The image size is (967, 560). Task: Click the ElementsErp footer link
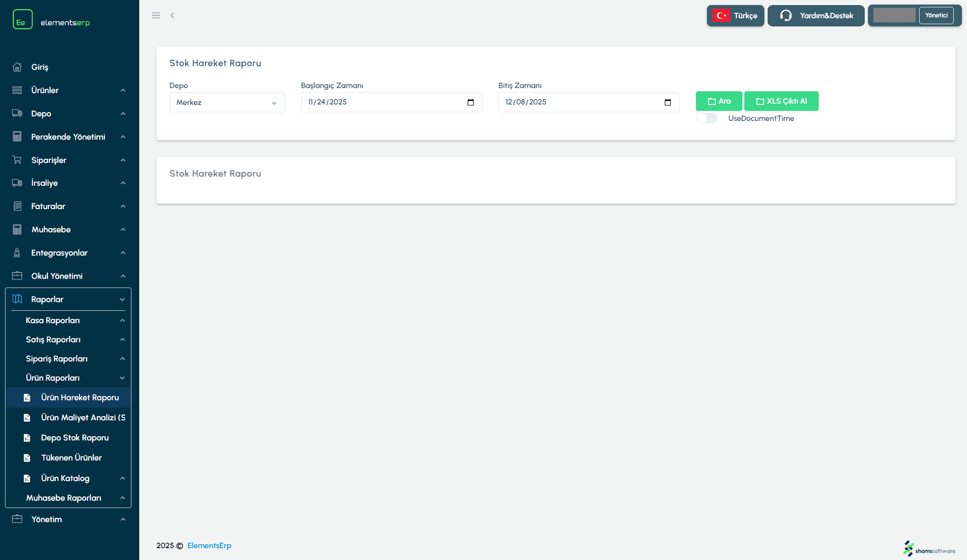[x=209, y=546]
